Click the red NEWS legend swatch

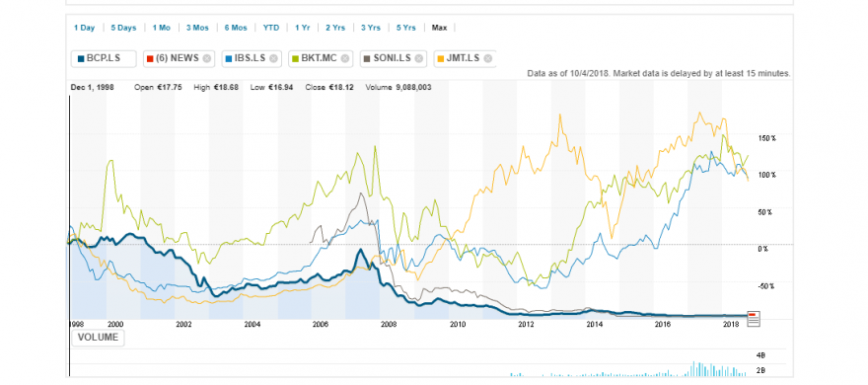150,58
